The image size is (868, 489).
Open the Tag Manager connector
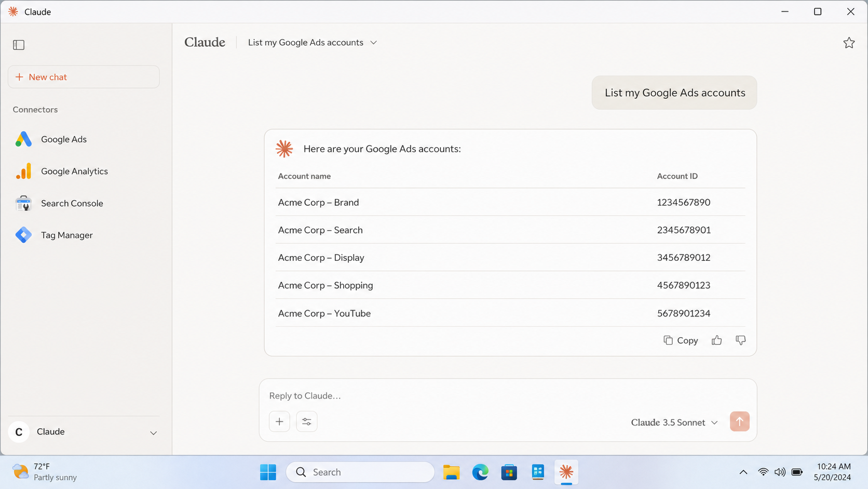(83, 235)
